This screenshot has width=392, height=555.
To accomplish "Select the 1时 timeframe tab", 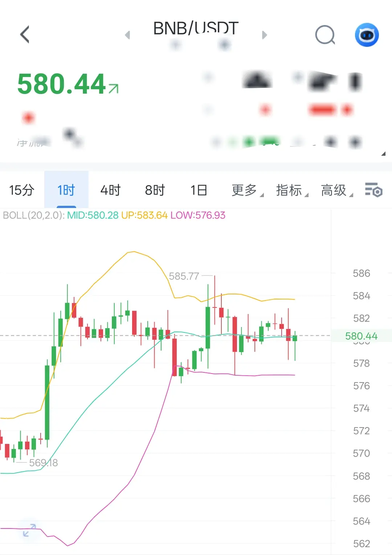I will coord(66,190).
